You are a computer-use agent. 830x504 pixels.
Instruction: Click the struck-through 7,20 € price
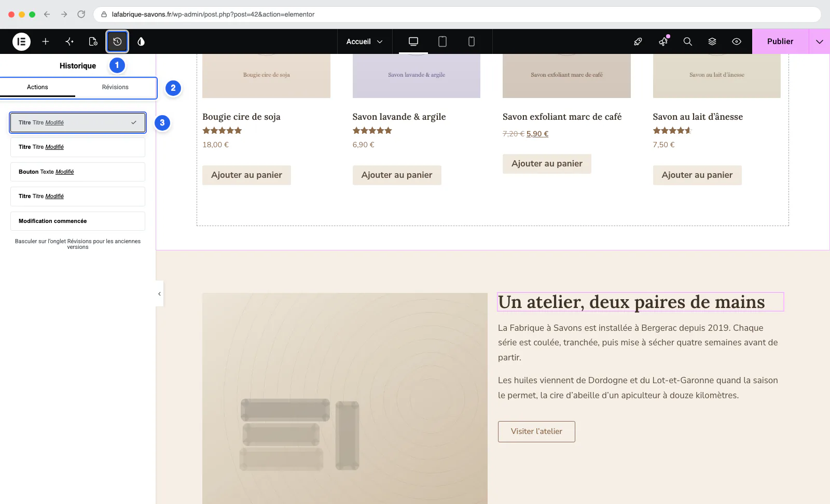click(514, 134)
